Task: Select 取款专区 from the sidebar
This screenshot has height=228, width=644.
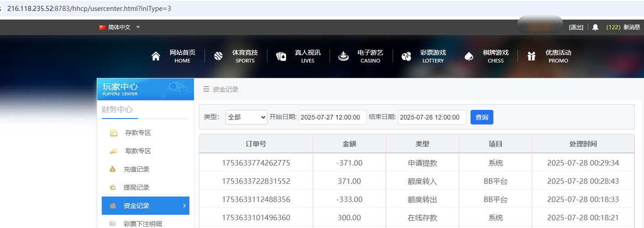Action: tap(138, 151)
